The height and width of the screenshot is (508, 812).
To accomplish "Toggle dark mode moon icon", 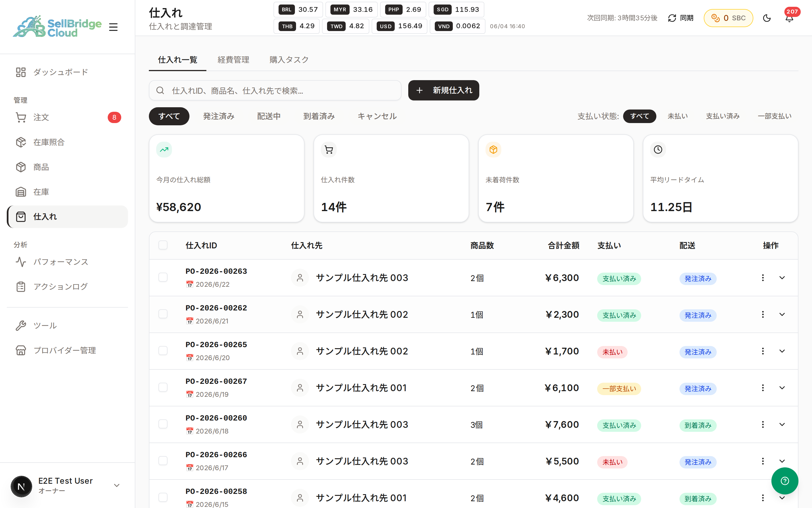I will coord(767,18).
